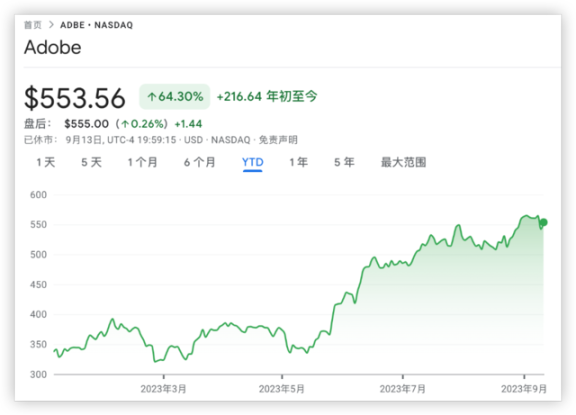Screen dimensions: 576x415
Task: Open the 最大范围 chart view
Action: pos(403,162)
